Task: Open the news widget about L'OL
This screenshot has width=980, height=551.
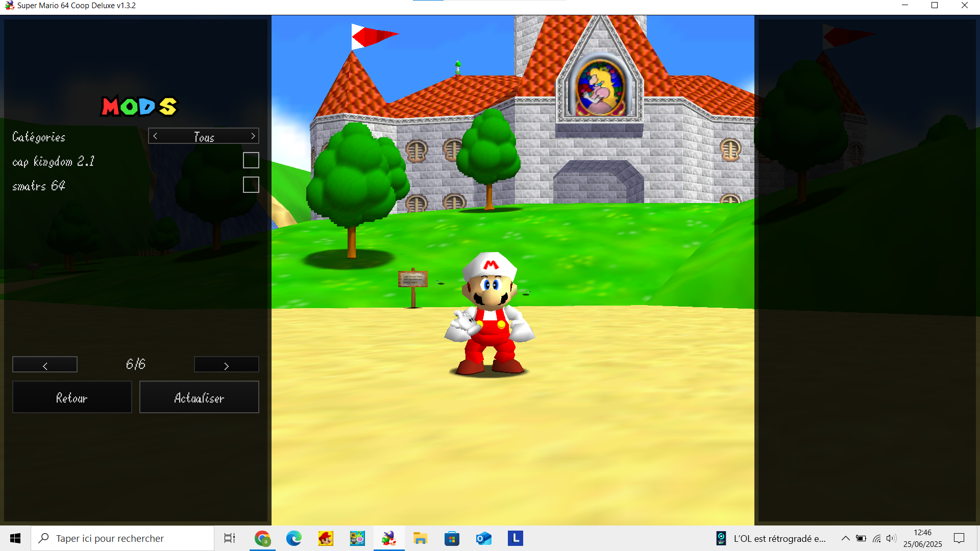Action: (771, 538)
